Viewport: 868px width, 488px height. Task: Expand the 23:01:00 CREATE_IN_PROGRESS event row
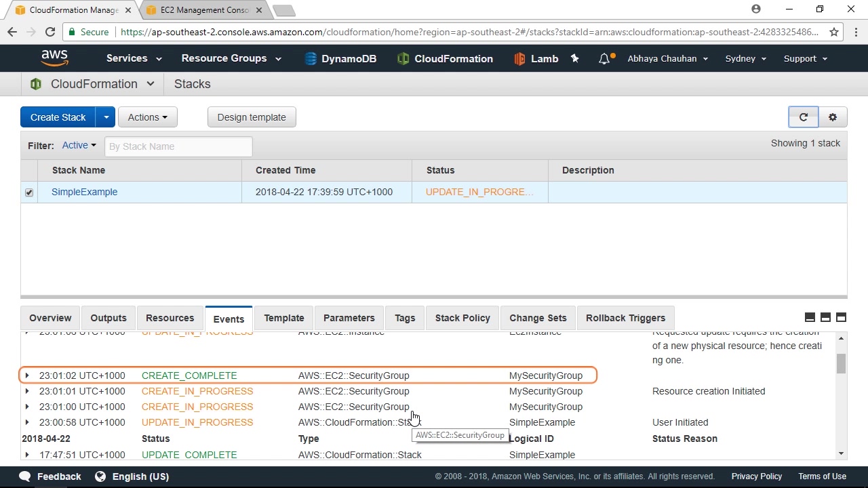coord(27,406)
